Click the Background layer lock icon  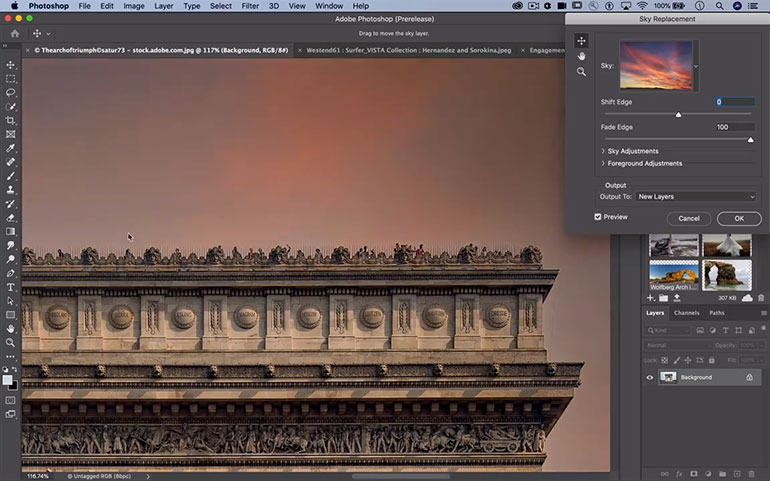749,377
